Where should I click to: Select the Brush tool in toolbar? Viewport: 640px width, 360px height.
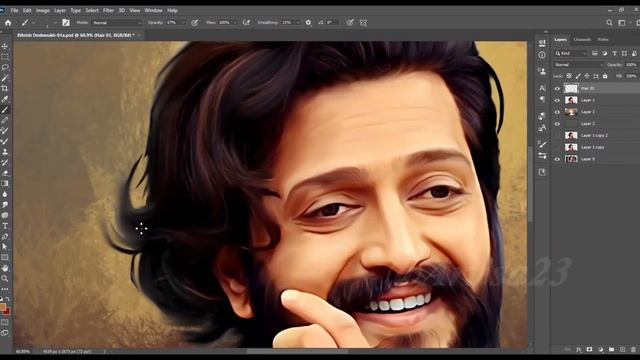tap(5, 110)
